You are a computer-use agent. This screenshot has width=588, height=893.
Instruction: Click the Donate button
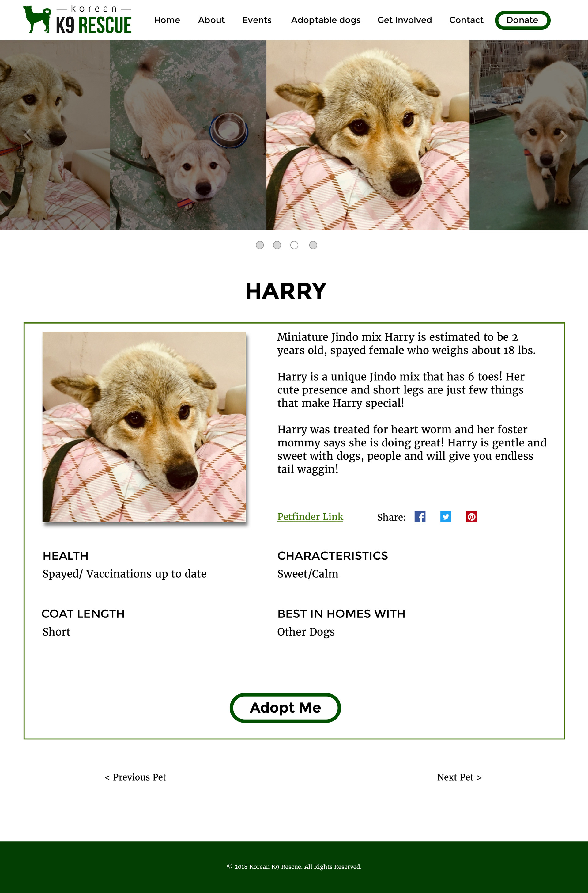[x=522, y=20]
